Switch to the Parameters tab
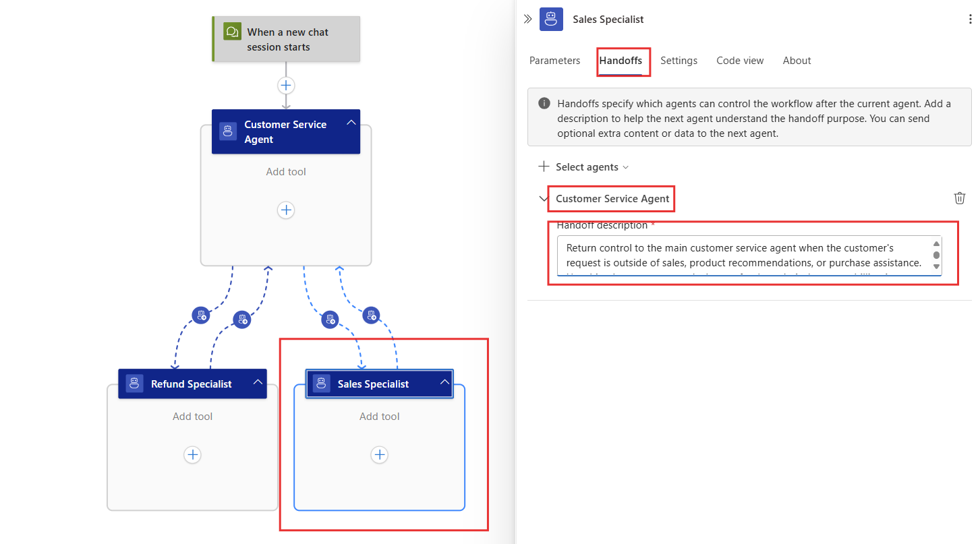 click(x=554, y=61)
